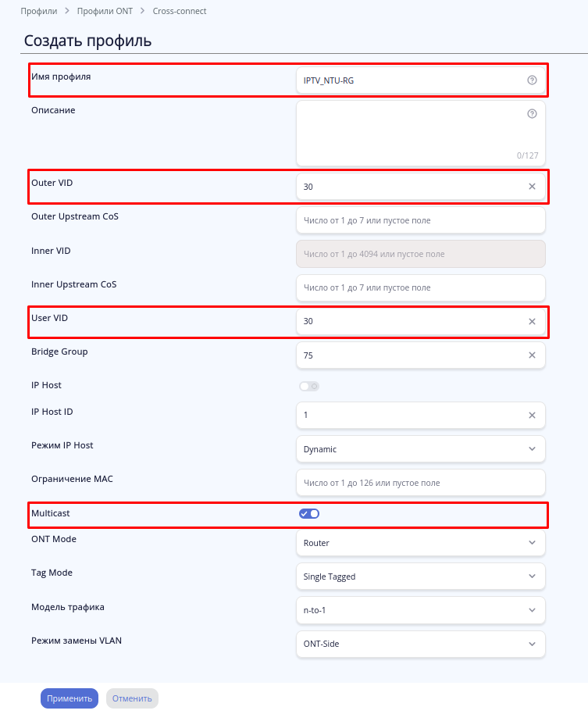Click help icon in Описание field
The height and width of the screenshot is (714, 588).
532,113
